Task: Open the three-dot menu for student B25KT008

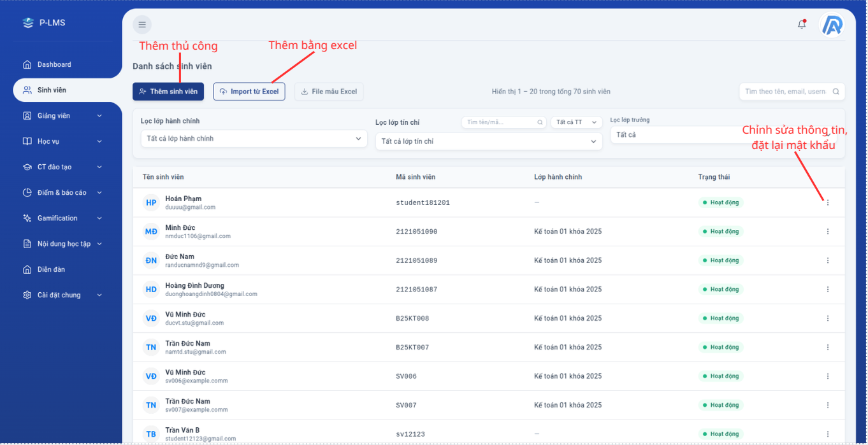Action: tap(828, 318)
